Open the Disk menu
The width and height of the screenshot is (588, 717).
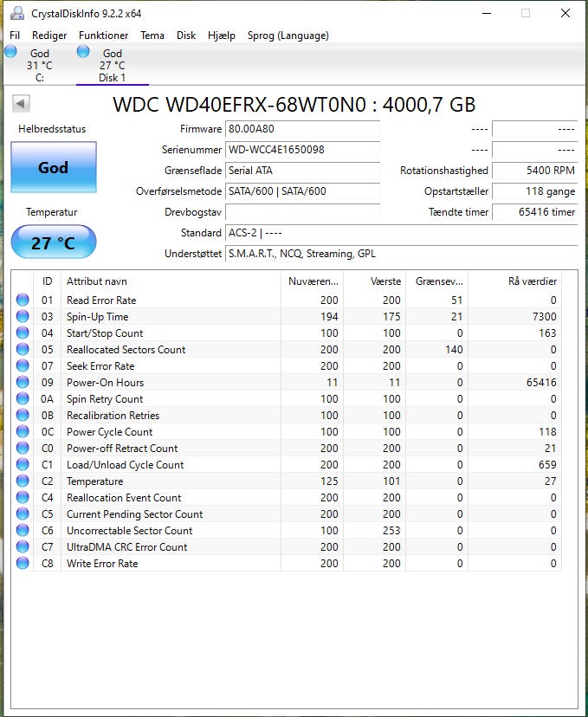click(186, 36)
